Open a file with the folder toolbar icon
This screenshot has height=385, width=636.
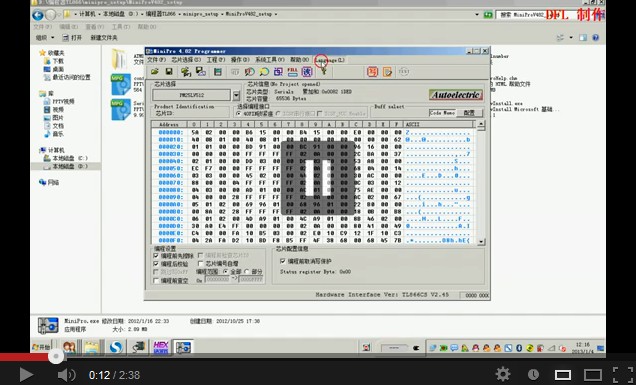click(x=155, y=72)
